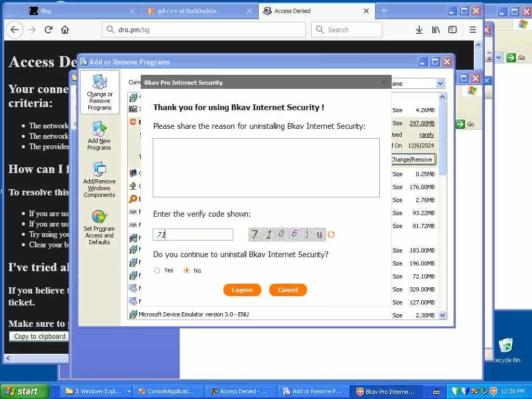This screenshot has height=399, width=532.
Task: Open Change or Remove Programs panel
Action: click(x=99, y=92)
